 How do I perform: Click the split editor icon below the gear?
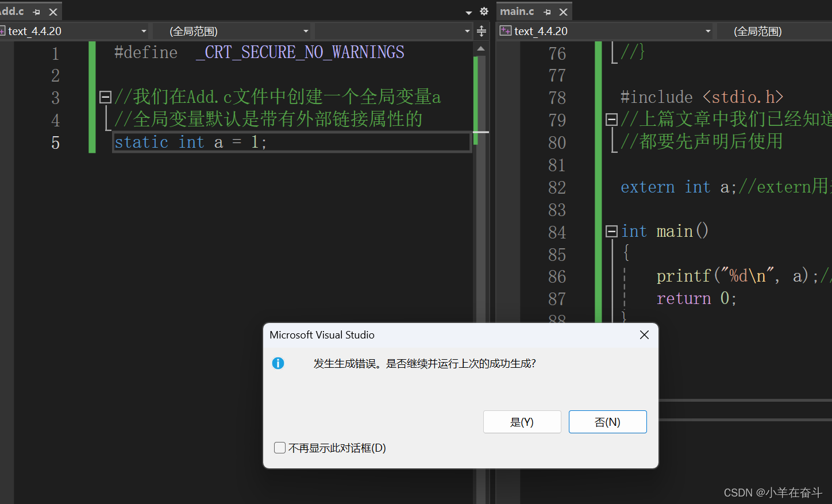481,32
